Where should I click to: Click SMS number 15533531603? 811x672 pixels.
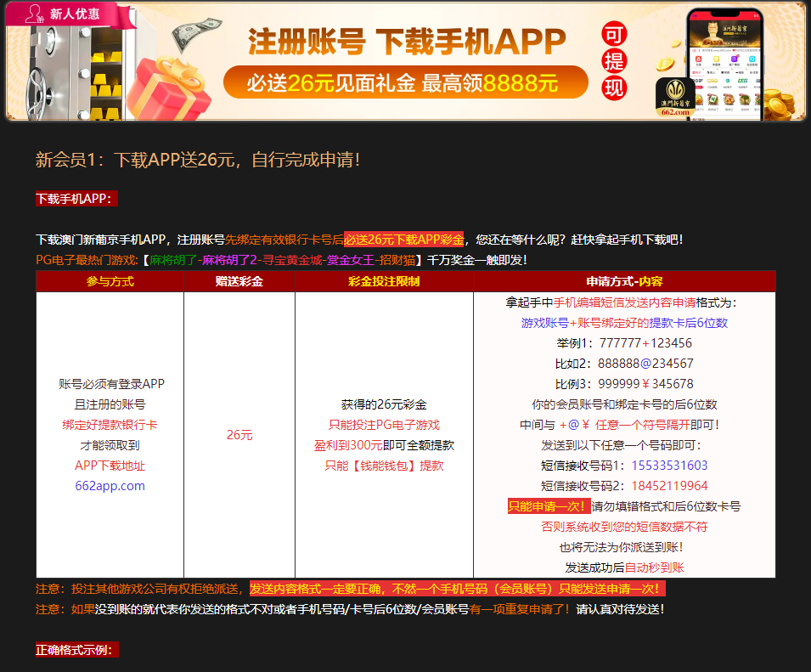point(669,466)
